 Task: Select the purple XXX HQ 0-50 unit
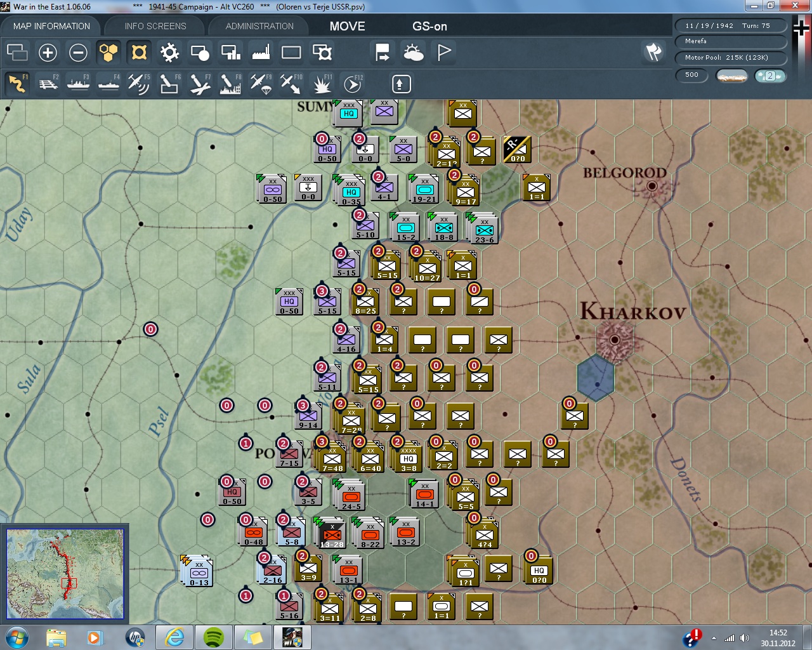289,301
